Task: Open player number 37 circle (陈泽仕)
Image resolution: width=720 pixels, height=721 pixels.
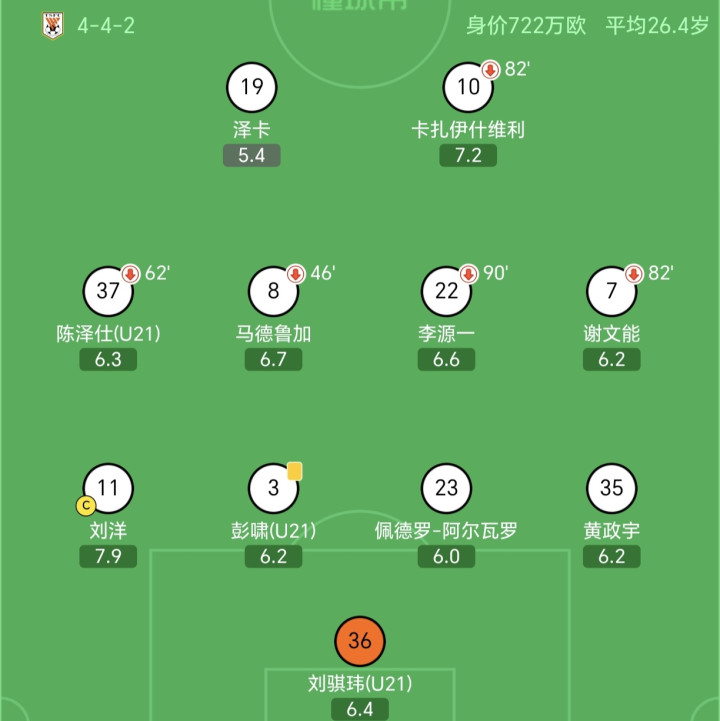Action: tap(108, 291)
